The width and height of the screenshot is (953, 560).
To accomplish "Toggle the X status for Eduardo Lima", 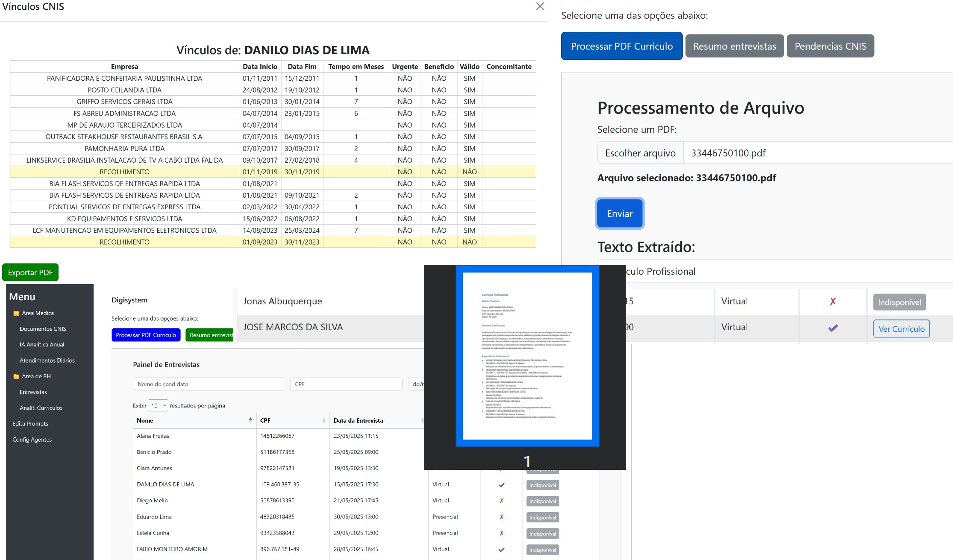I will point(501,517).
